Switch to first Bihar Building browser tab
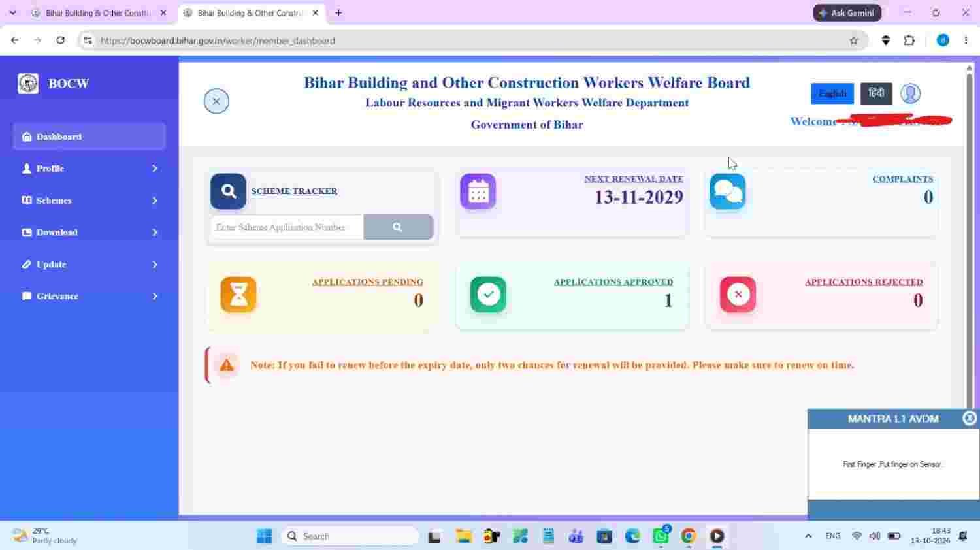Viewport: 980px width, 550px height. tap(99, 13)
